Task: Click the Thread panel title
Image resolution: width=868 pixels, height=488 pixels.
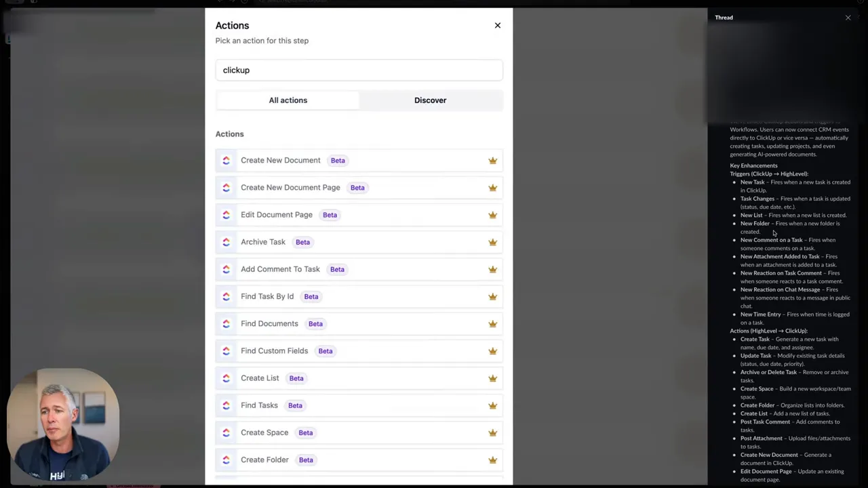Action: [x=724, y=18]
